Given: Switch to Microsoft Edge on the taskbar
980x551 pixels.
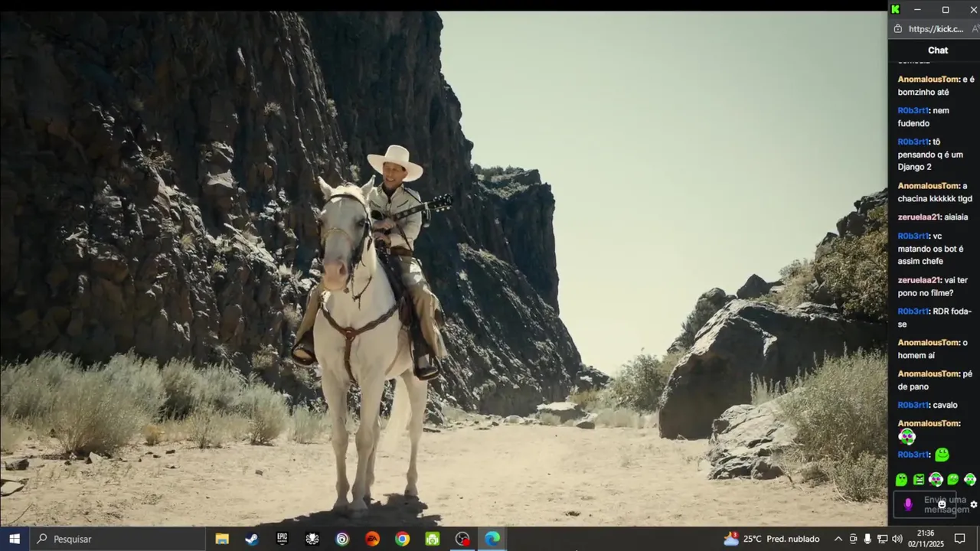Looking at the screenshot, I should (x=492, y=539).
